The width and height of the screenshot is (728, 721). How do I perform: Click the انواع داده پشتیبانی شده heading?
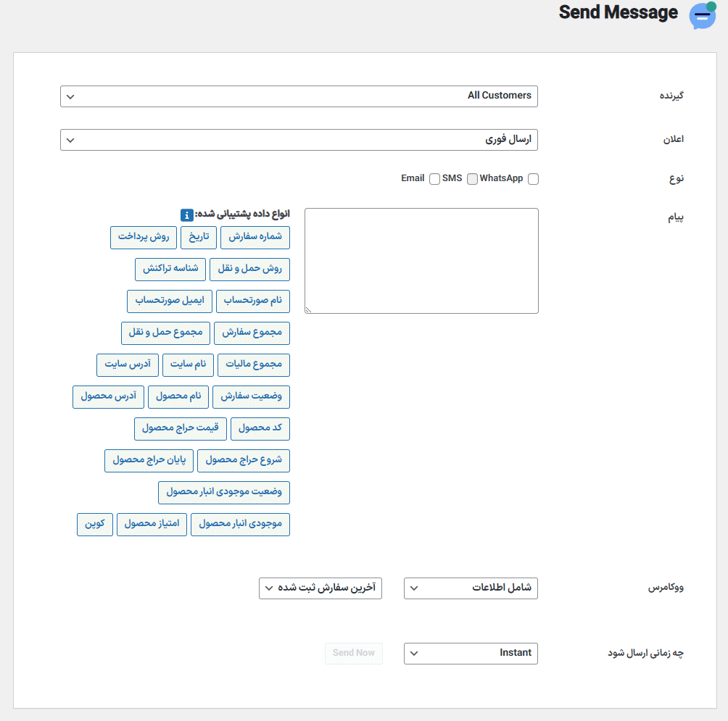(242, 214)
